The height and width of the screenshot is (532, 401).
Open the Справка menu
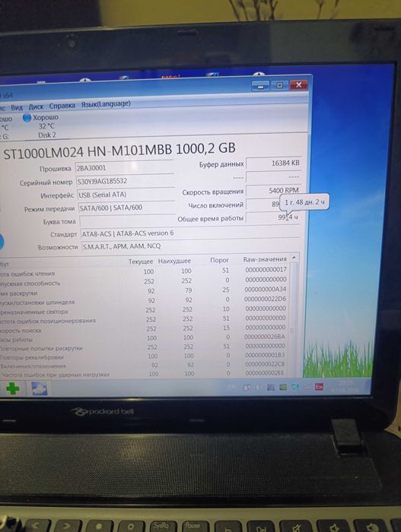[x=62, y=106]
